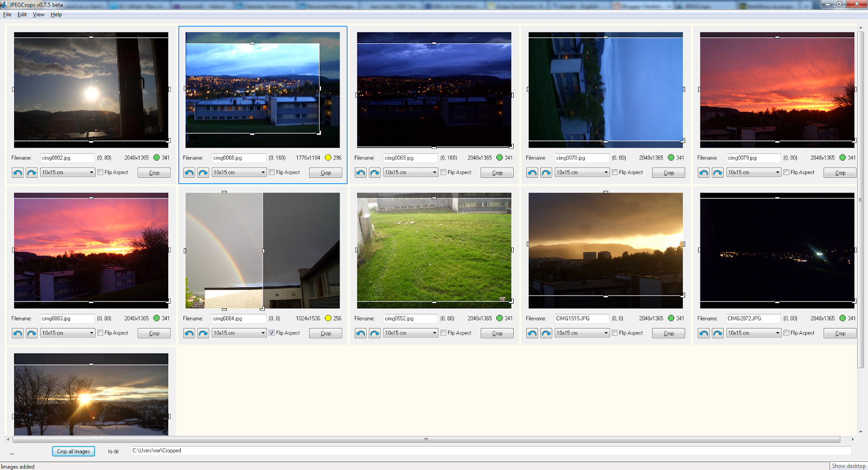The width and height of the screenshot is (868, 470).
Task: Rotate CIMG1515.JPG left
Action: [x=532, y=333]
